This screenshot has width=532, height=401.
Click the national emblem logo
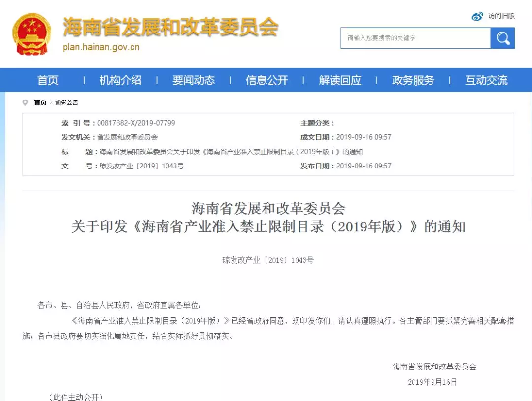coord(32,33)
